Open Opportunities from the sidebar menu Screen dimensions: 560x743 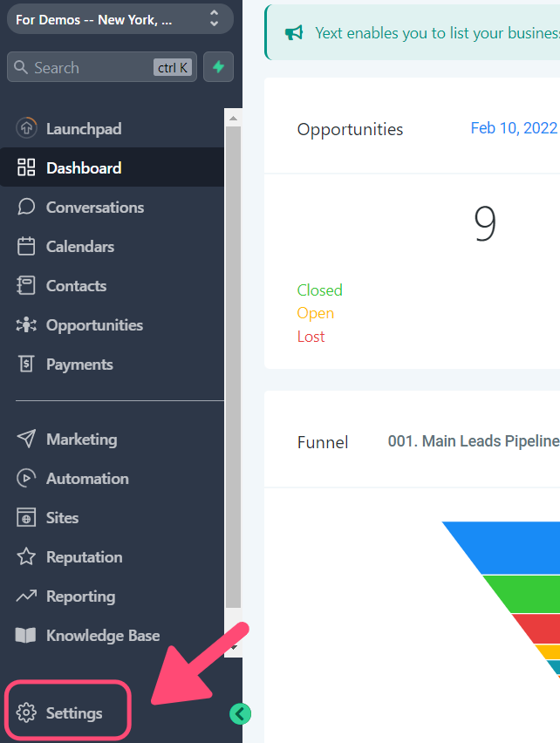112,325
